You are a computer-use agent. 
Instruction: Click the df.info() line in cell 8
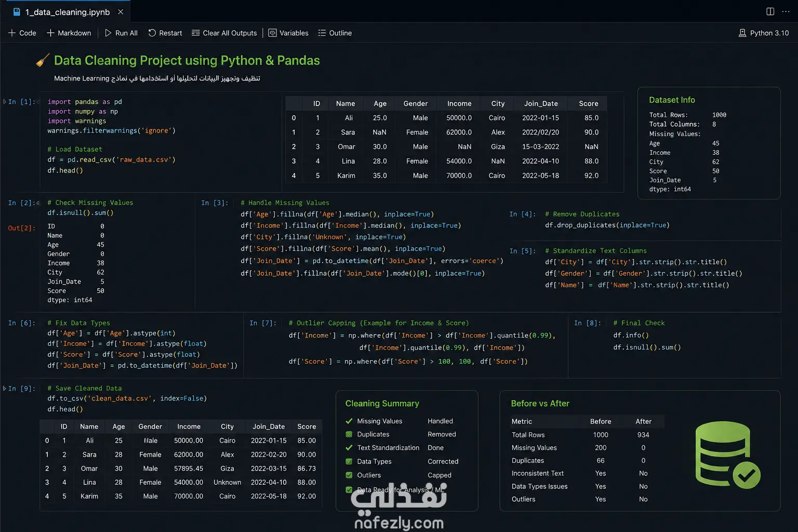pyautogui.click(x=631, y=335)
